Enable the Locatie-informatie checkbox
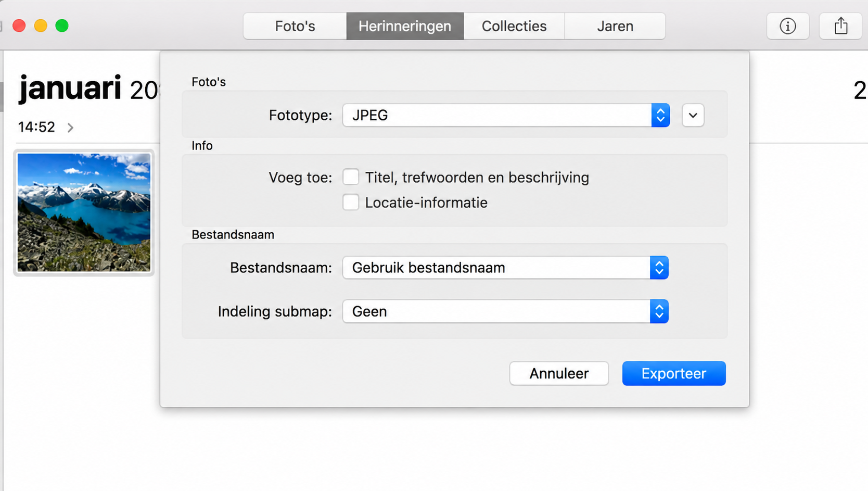The width and height of the screenshot is (868, 491). pos(351,202)
